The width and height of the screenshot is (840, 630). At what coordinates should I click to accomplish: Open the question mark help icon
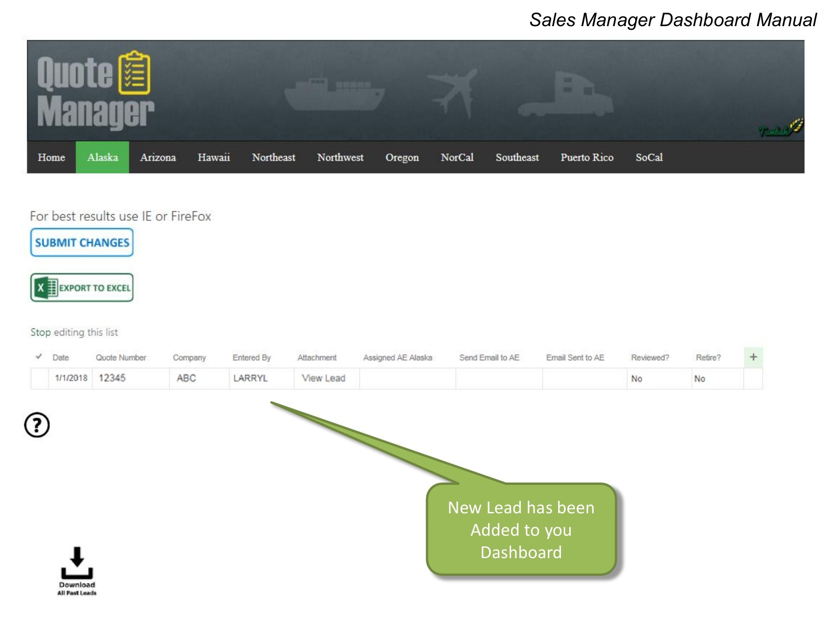[37, 425]
